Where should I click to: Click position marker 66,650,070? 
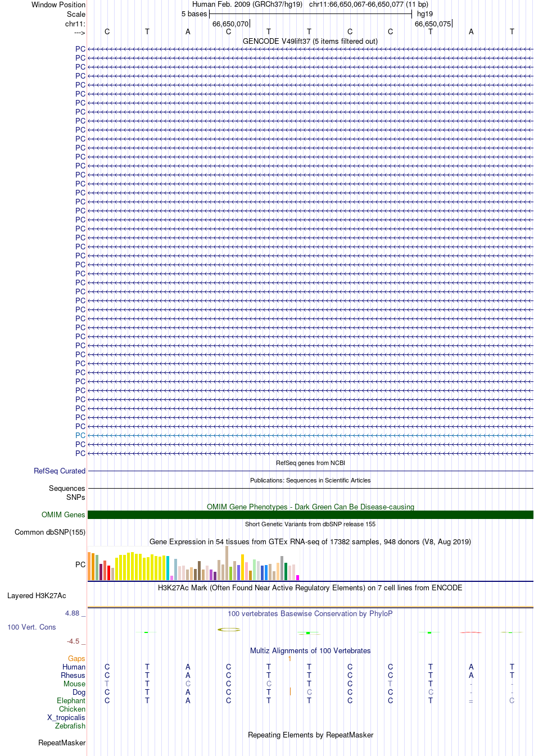[230, 24]
